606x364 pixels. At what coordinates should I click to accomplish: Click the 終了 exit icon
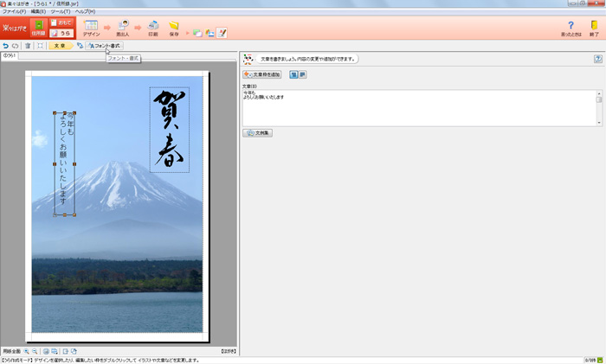(594, 28)
